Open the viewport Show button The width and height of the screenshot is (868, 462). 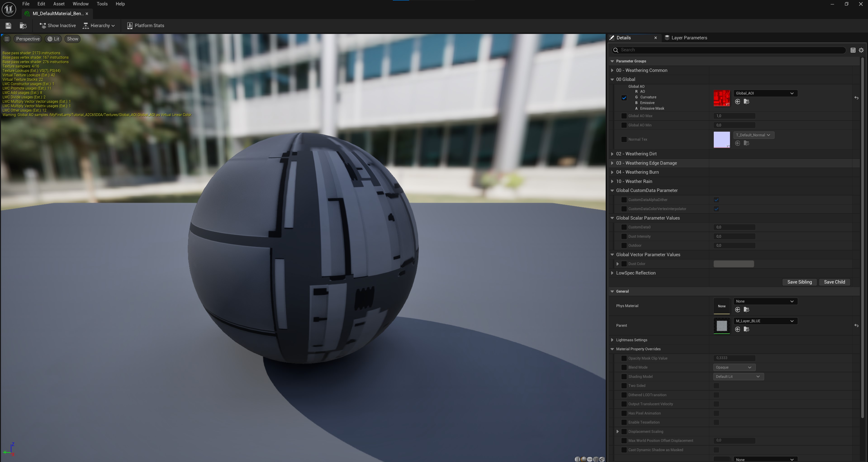pos(72,39)
